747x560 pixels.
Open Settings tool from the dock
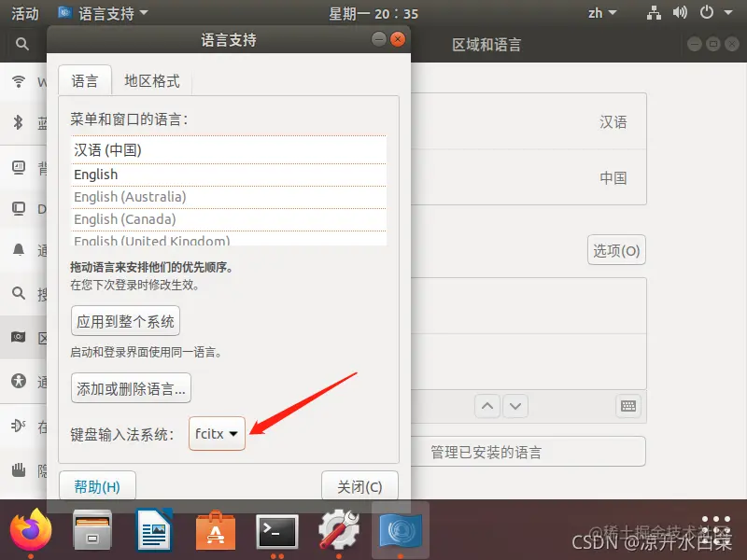coord(339,529)
